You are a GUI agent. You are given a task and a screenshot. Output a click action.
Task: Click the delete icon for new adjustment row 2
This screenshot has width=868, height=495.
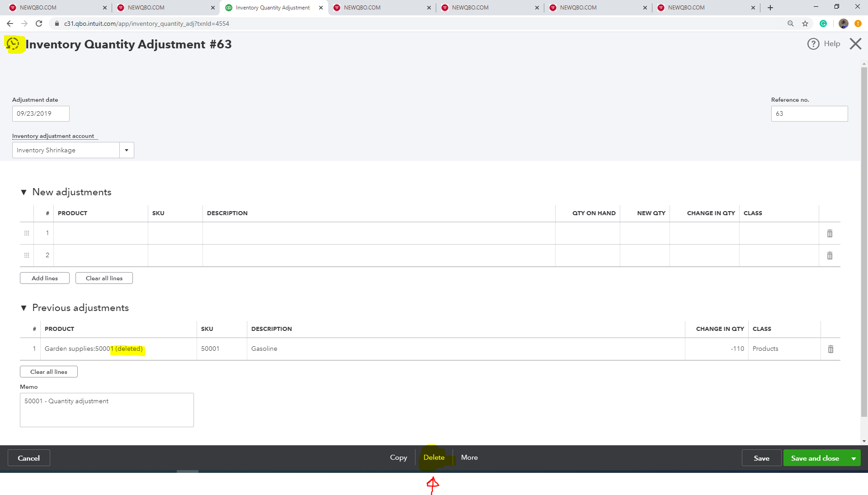click(x=830, y=255)
